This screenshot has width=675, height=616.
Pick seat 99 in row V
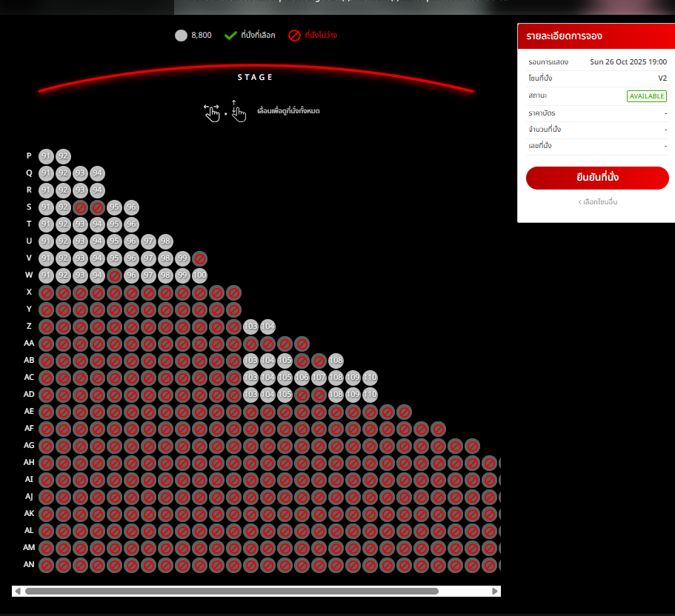tap(182, 258)
